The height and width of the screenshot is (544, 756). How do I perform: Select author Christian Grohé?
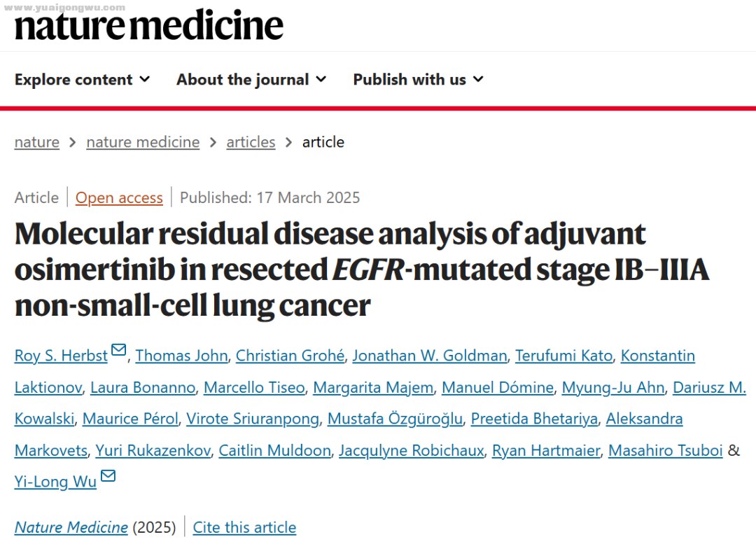point(290,356)
